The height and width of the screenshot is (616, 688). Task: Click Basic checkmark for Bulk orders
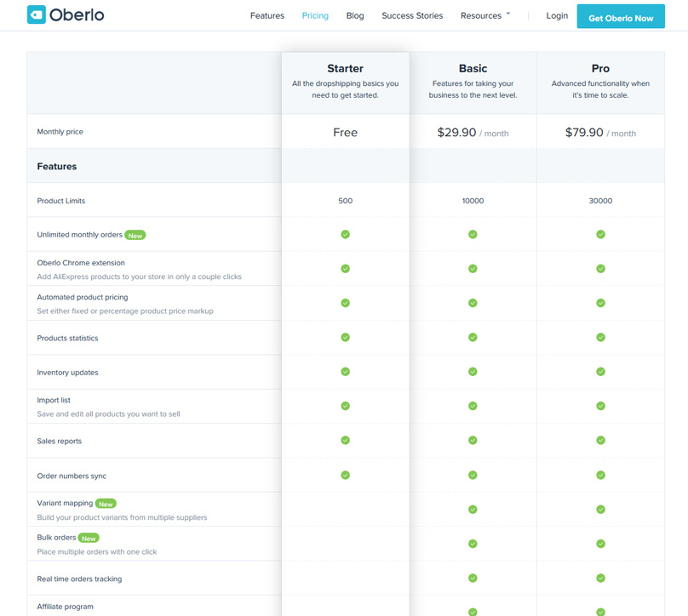point(473,544)
